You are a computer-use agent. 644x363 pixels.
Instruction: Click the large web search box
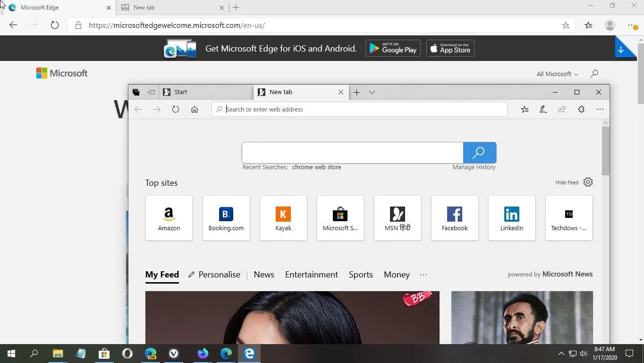point(352,153)
